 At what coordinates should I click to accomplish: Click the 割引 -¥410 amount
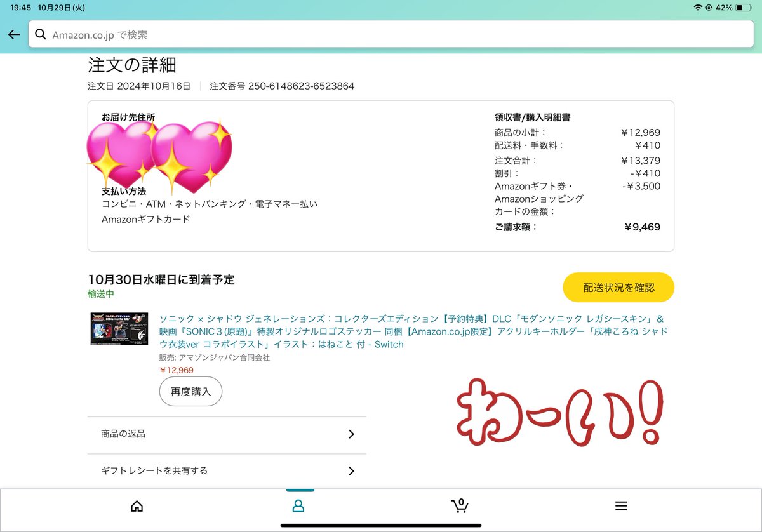tap(645, 173)
